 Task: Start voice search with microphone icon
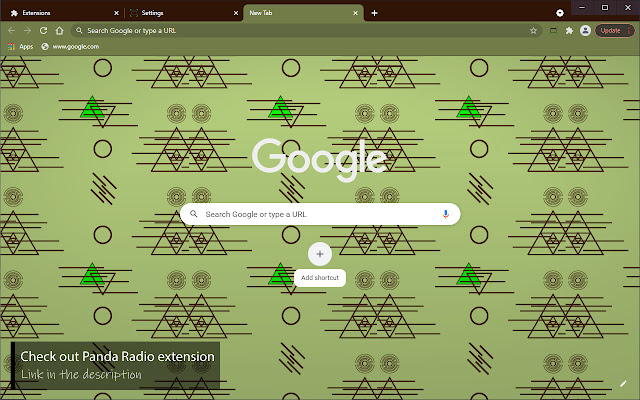click(x=446, y=214)
